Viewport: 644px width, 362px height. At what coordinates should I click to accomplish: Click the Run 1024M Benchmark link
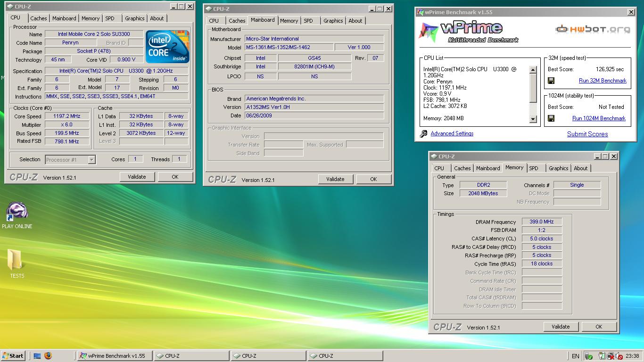[599, 118]
